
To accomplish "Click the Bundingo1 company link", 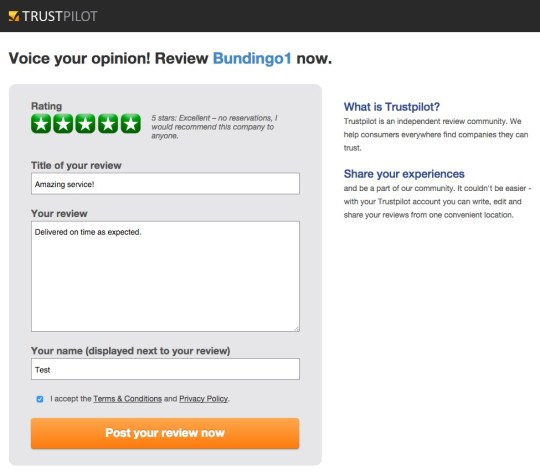I will point(252,58).
